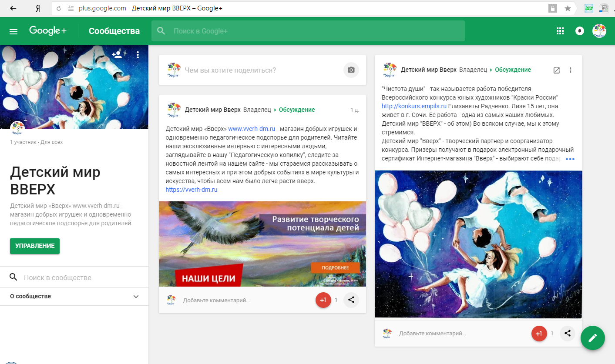This screenshot has height=364, width=615.
Task: Click the community title 'Детский мир ВВЕРХ'
Action: 55,181
